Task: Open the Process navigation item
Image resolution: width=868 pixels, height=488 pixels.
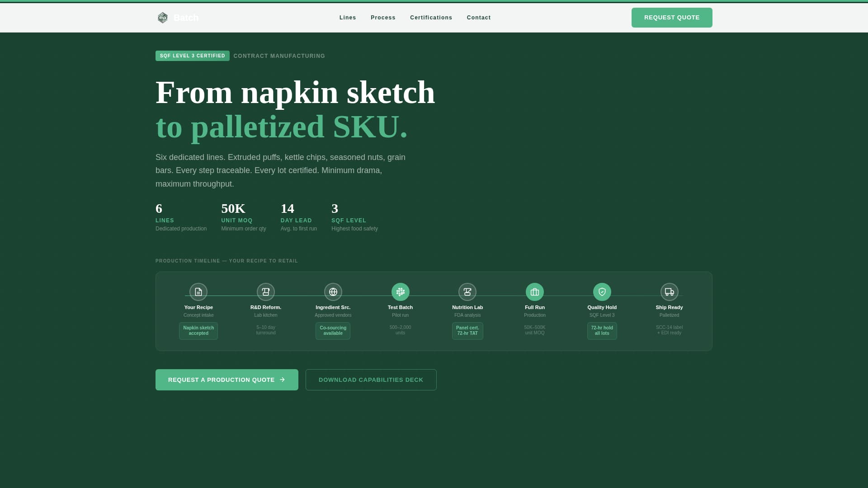Action: 382,18
